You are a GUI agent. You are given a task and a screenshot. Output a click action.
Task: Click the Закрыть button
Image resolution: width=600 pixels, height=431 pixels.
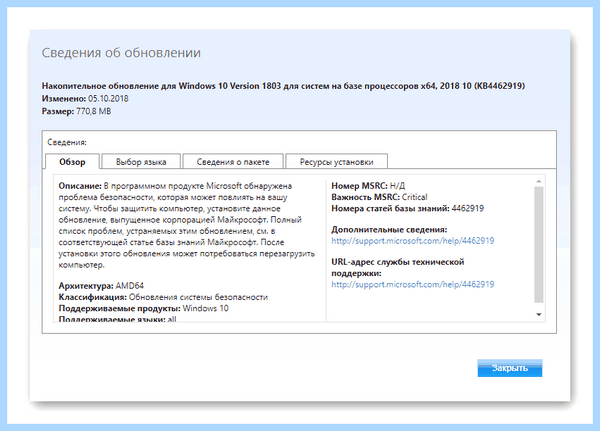(x=509, y=368)
